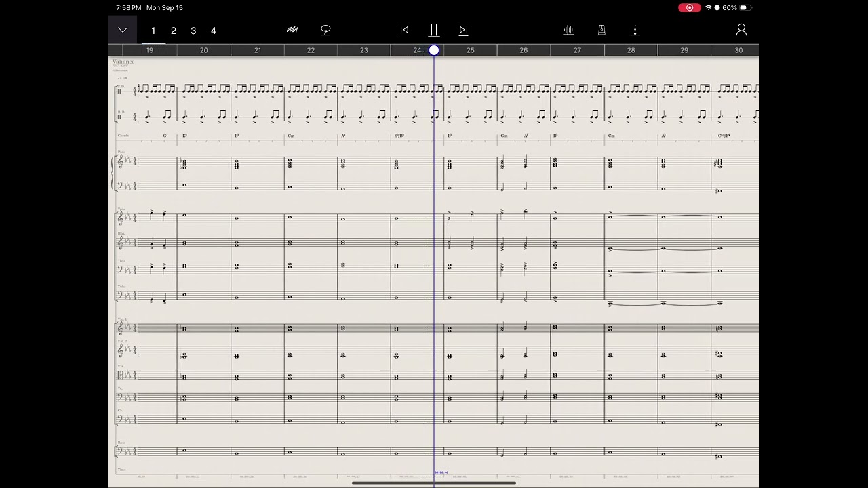Jump to measure 23 in ruler
This screenshot has height=488, width=868.
[x=364, y=50]
